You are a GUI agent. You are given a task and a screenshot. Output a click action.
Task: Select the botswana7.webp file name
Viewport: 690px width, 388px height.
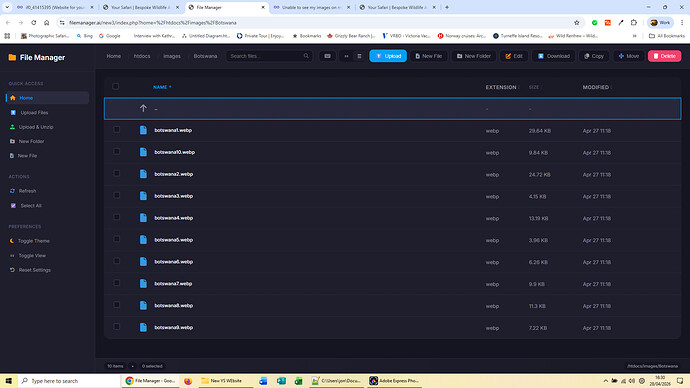[x=173, y=284]
